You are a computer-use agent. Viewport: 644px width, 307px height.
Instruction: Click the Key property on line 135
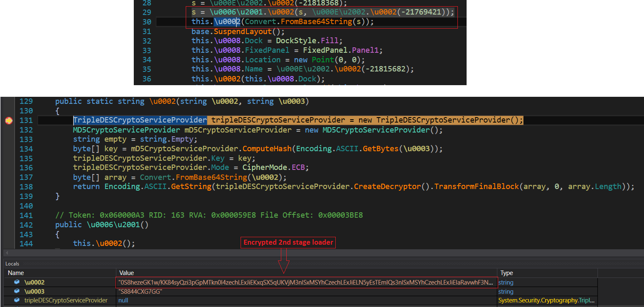[x=218, y=158]
